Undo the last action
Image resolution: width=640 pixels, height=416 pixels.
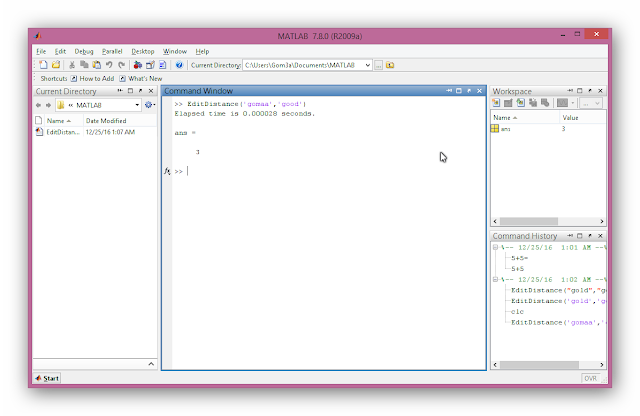pyautogui.click(x=109, y=65)
